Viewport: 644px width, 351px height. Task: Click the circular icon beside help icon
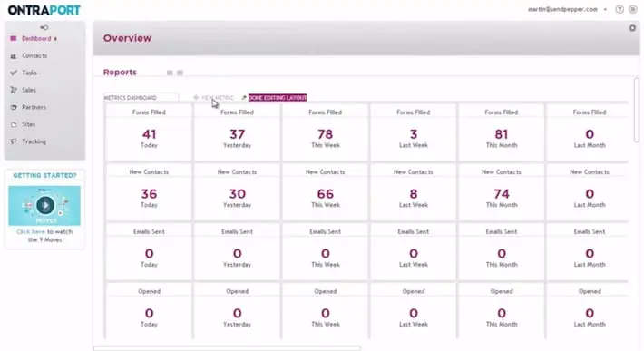coord(632,9)
